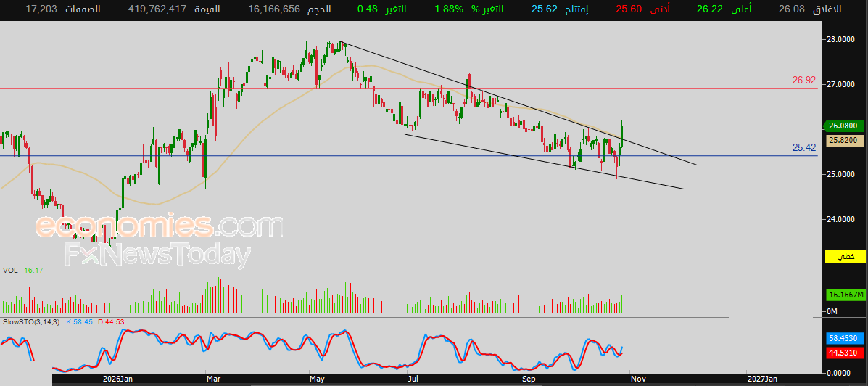Select the upper descending trendline

(521, 104)
